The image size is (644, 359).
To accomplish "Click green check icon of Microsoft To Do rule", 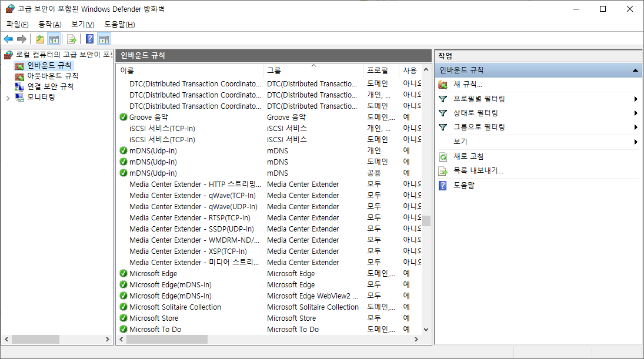I will pos(124,328).
